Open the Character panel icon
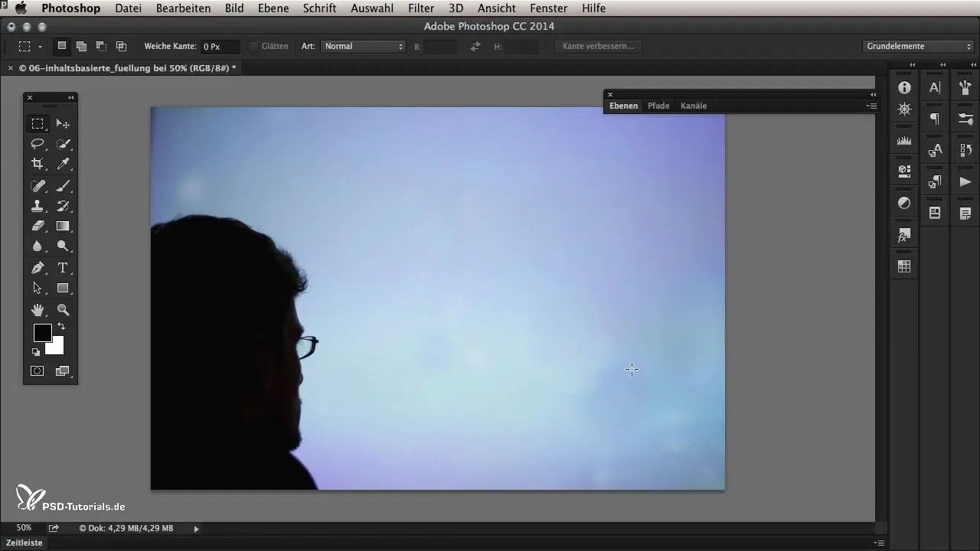 [x=935, y=88]
